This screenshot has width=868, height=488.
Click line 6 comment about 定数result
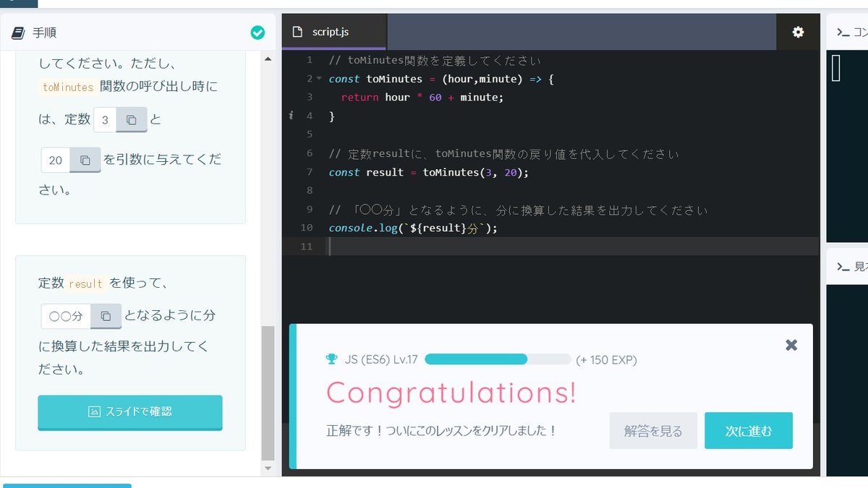tap(503, 153)
